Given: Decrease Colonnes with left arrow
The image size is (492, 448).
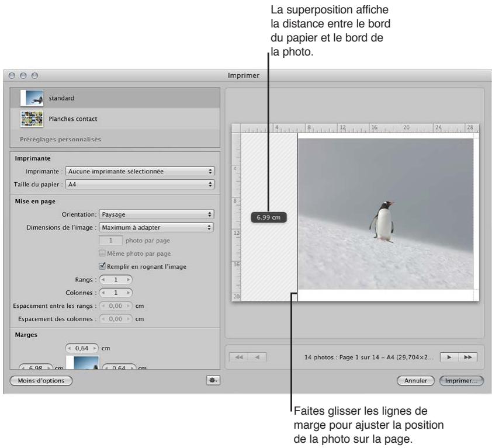Looking at the screenshot, I should click(x=103, y=293).
